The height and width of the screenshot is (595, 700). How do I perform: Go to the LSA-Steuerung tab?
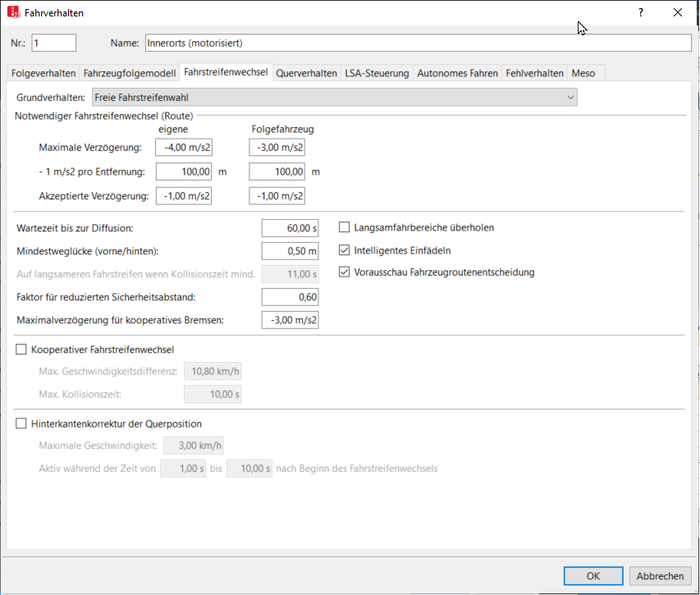(x=377, y=73)
